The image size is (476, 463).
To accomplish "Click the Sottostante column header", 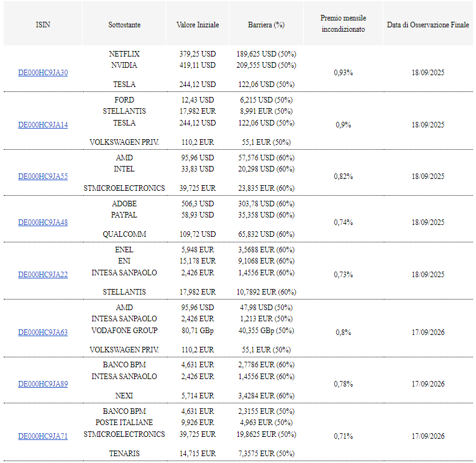I will pos(124,25).
